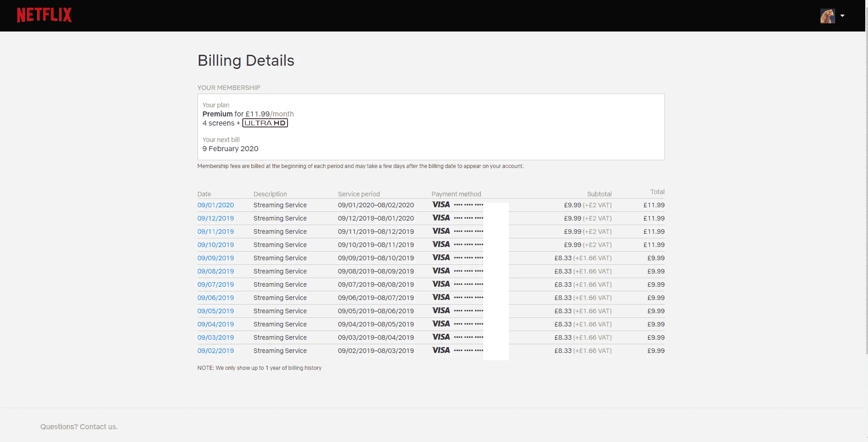Click the VISA icon in 09/05/2019 row
Viewport: 868px width, 442px height.
pyautogui.click(x=441, y=310)
